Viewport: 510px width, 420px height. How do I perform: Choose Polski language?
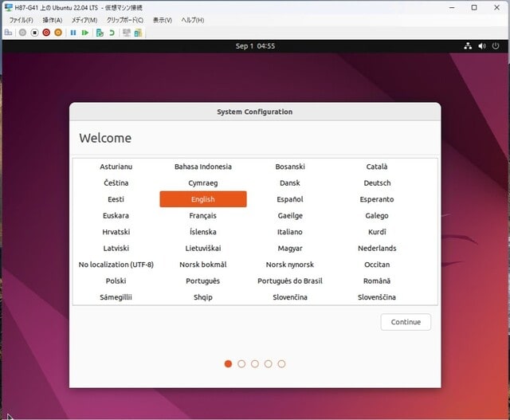click(116, 281)
